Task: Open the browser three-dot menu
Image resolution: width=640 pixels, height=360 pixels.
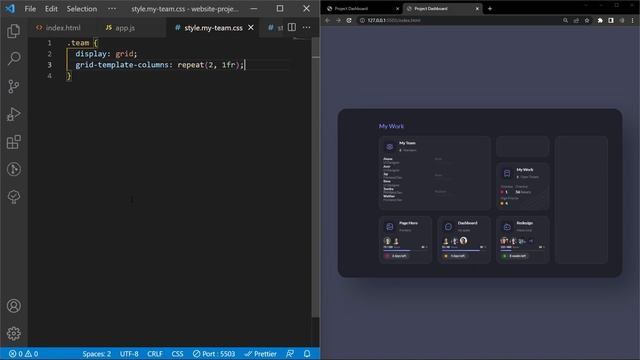Action: 633,20
